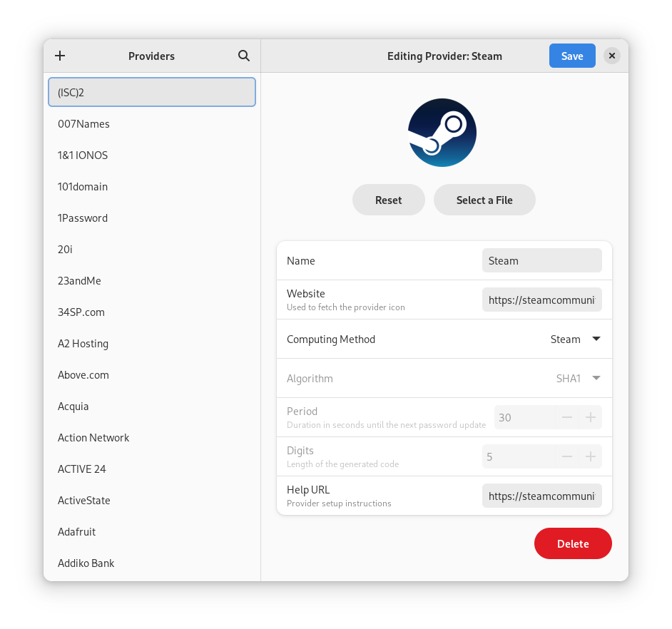672x629 pixels.
Task: Click the Help URL input field
Action: point(541,496)
